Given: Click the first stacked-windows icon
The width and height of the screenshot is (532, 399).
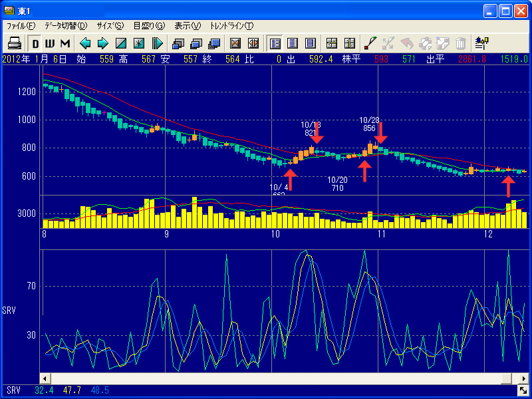Looking at the screenshot, I should click(178, 43).
